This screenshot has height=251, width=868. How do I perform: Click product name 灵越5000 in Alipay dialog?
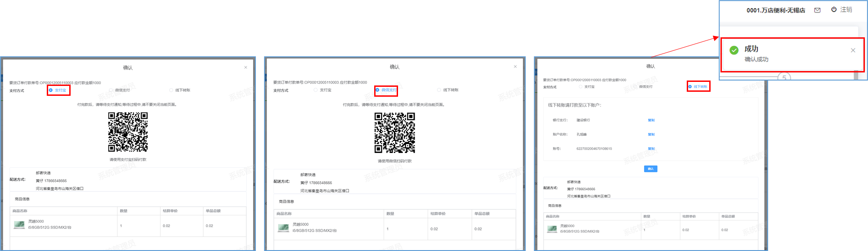(x=36, y=221)
